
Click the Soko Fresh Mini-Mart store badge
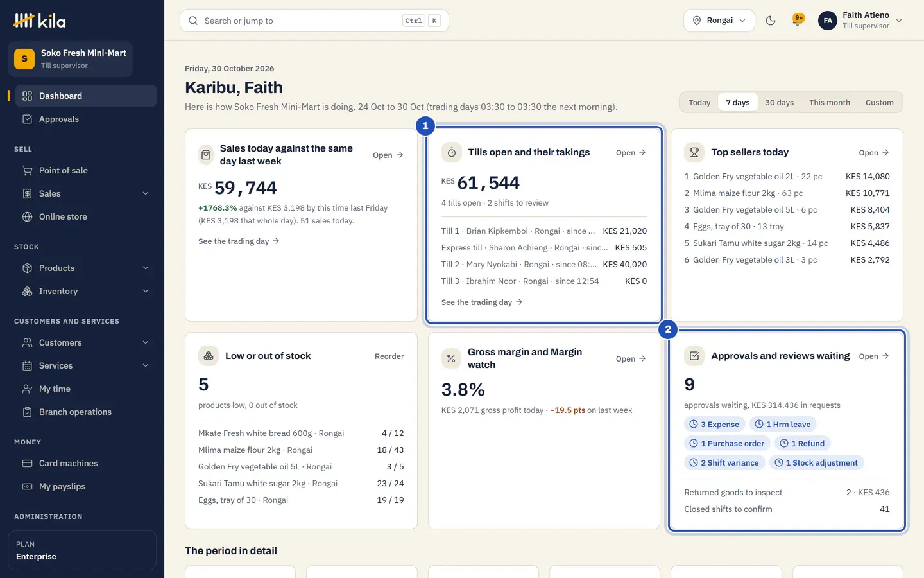(71, 59)
